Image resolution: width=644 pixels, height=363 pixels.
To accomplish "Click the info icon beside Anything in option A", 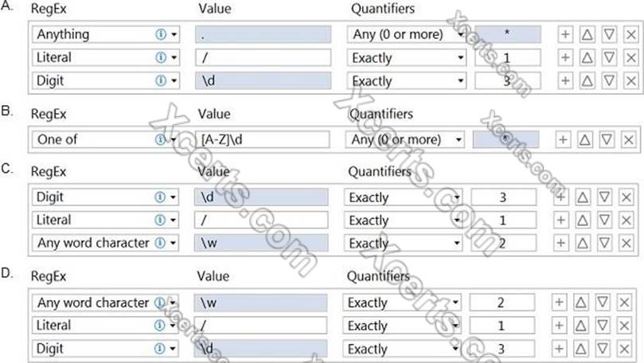I will [161, 34].
